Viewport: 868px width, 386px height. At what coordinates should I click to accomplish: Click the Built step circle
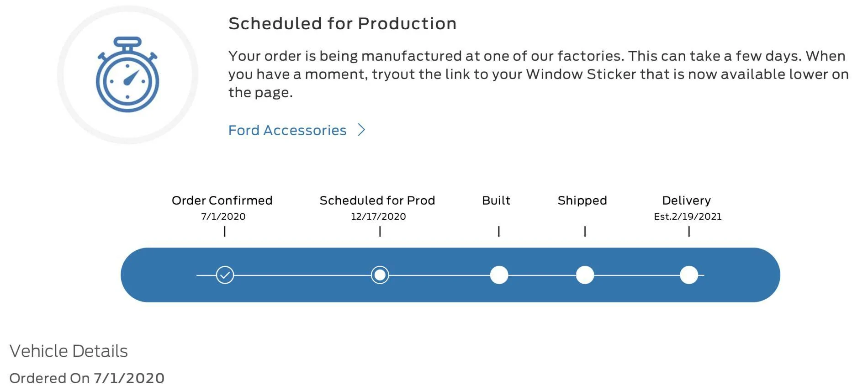coord(499,275)
